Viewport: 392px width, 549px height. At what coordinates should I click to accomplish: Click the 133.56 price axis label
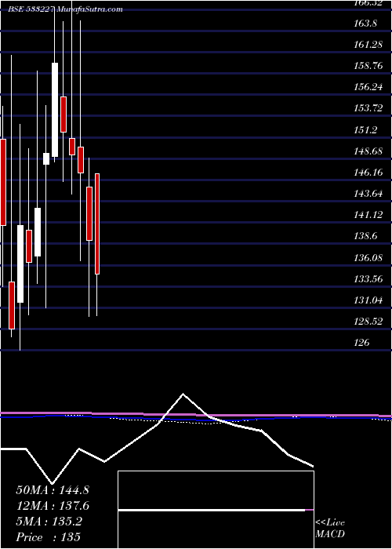[x=368, y=279]
